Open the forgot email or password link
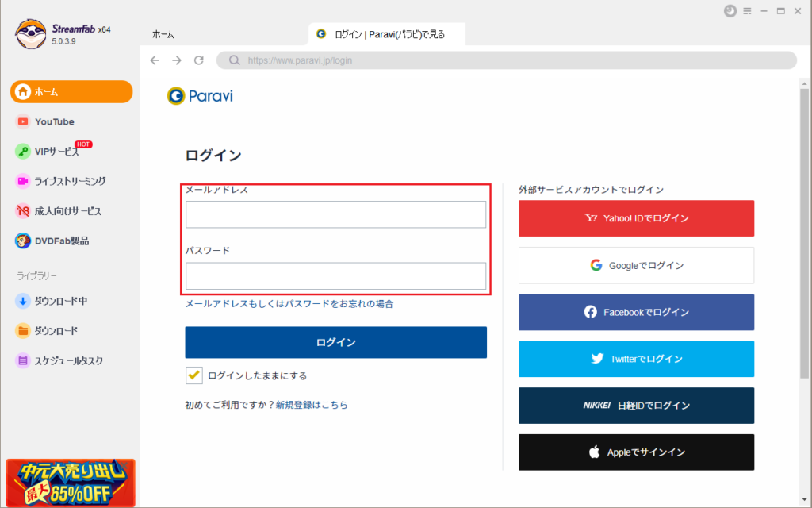Image resolution: width=812 pixels, height=508 pixels. (x=289, y=304)
